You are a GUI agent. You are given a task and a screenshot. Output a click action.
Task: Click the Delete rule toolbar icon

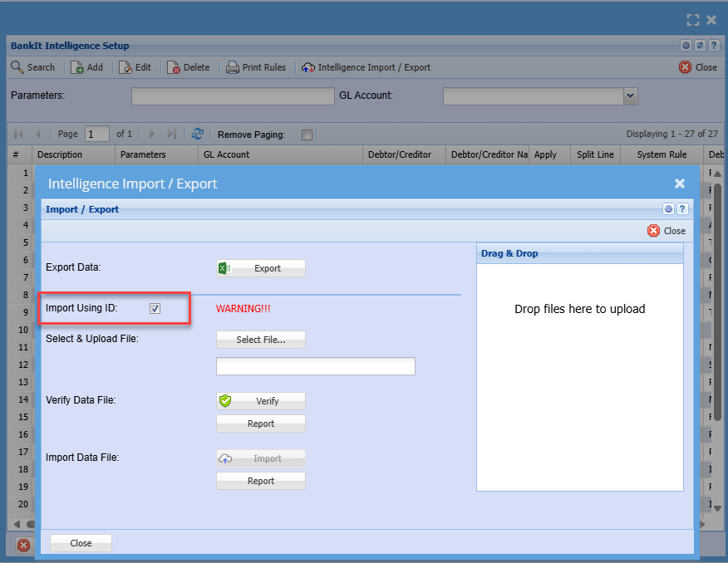click(174, 67)
